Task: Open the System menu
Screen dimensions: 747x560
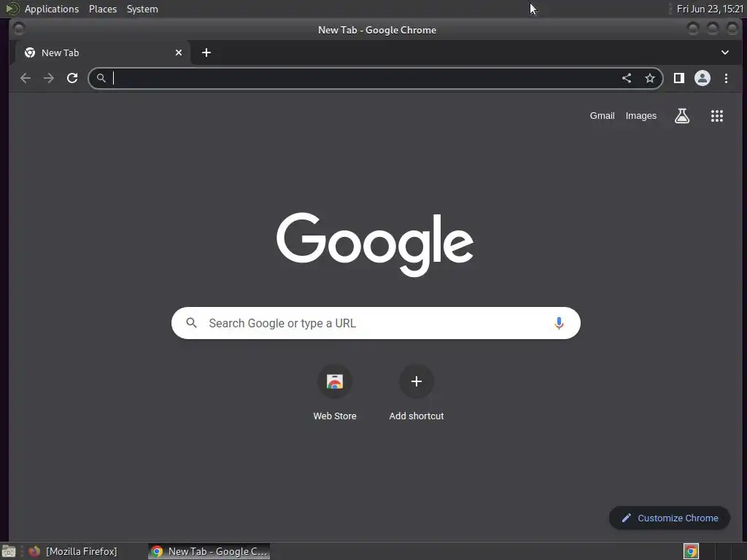Action: pyautogui.click(x=142, y=9)
